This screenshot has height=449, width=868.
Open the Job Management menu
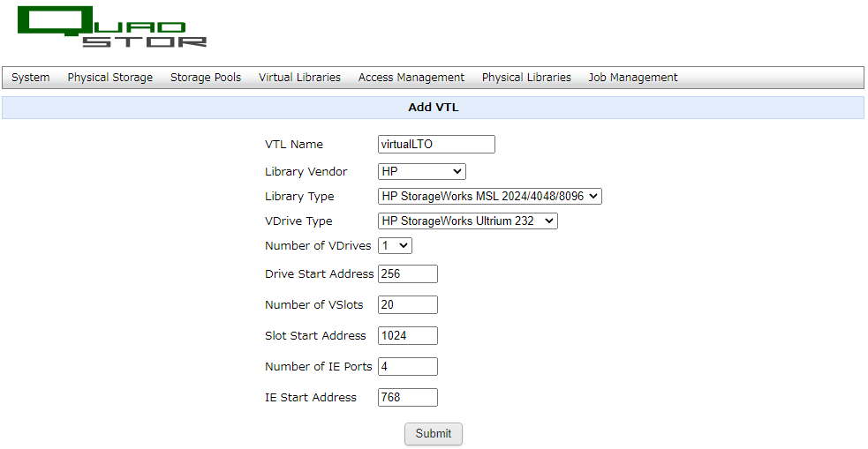[633, 78]
